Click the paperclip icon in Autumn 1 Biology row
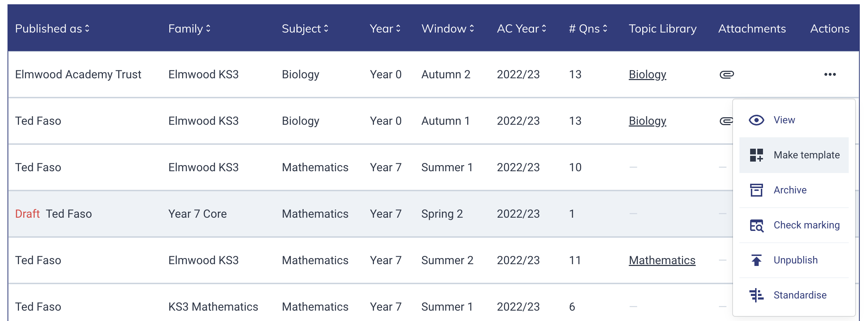Image resolution: width=868 pixels, height=321 pixels. tap(726, 121)
